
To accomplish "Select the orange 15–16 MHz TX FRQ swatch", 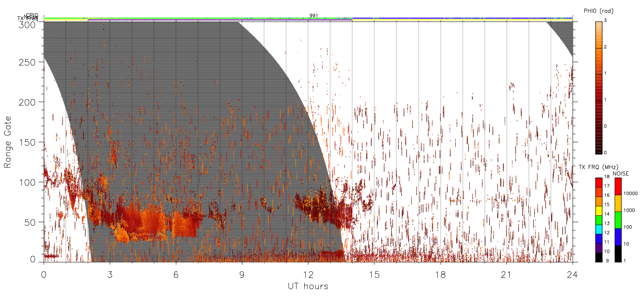I will [598, 202].
